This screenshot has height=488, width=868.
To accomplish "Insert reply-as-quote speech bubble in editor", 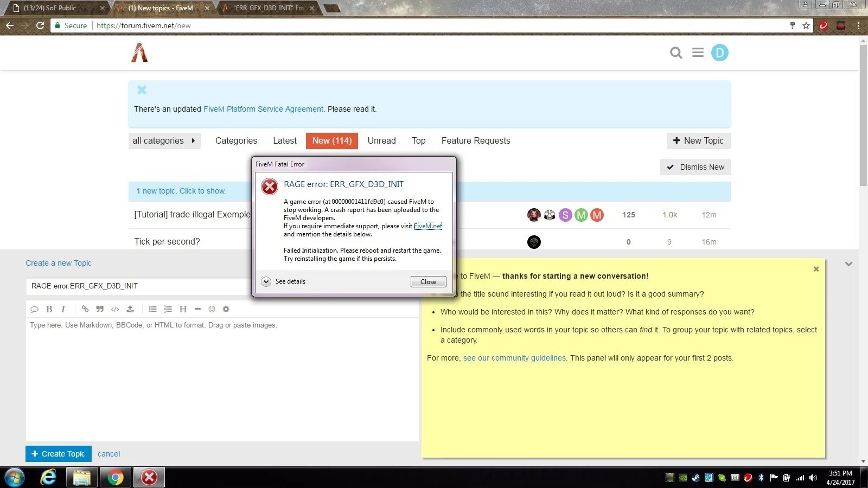I will 35,309.
